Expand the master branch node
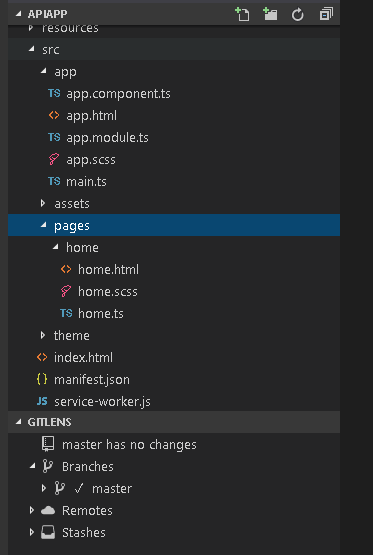 tap(44, 488)
